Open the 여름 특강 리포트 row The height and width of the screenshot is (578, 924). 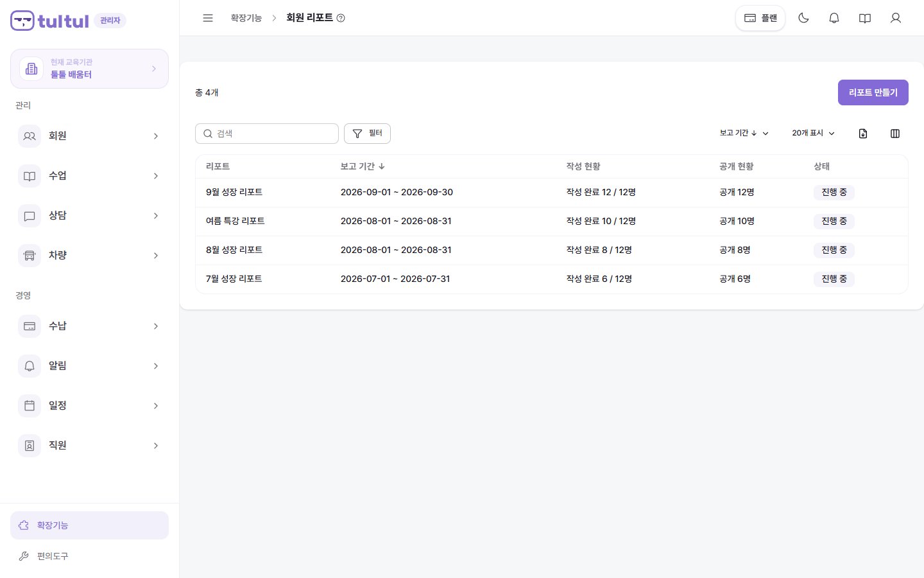click(552, 222)
